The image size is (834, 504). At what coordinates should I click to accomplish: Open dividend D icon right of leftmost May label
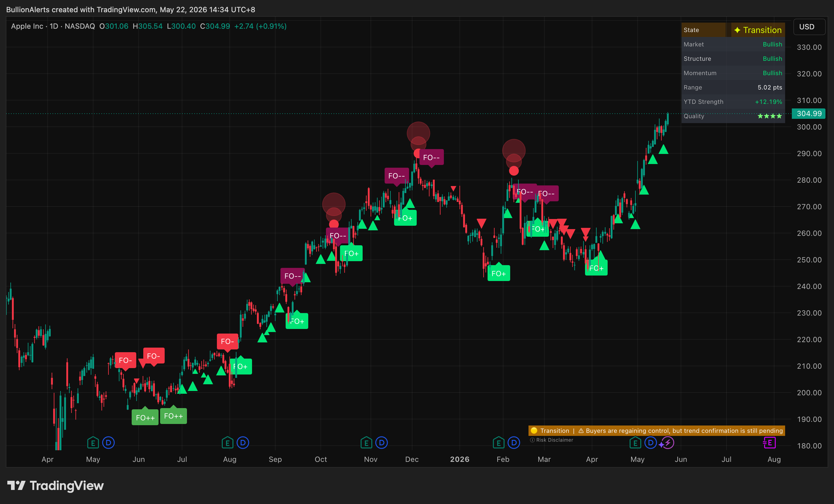point(108,442)
